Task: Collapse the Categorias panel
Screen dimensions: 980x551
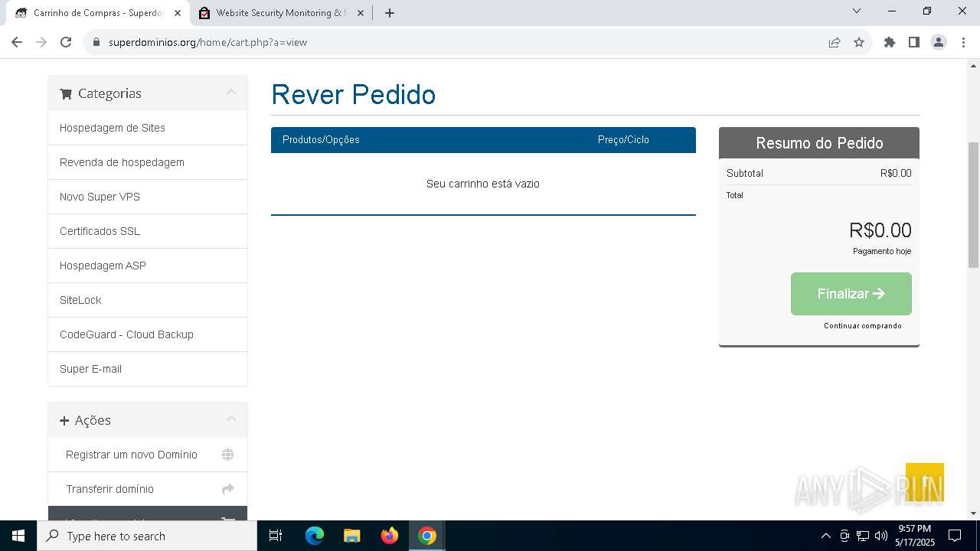Action: coord(231,93)
